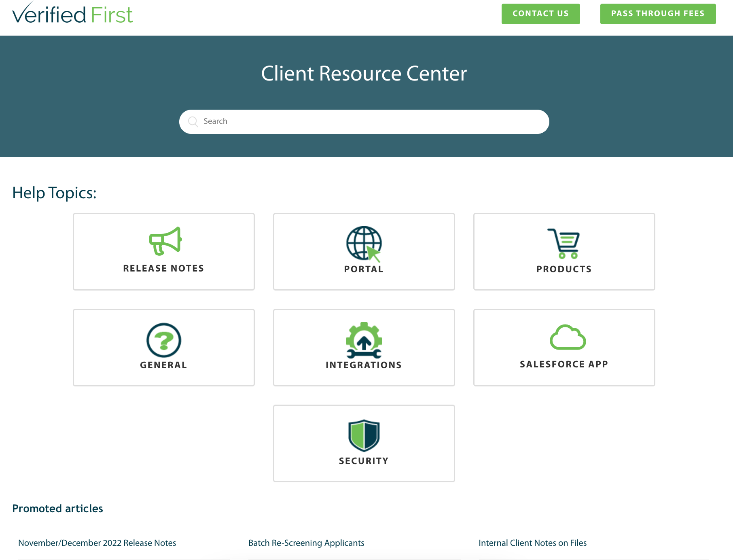
Task: Click the General help topic card
Action: [163, 347]
